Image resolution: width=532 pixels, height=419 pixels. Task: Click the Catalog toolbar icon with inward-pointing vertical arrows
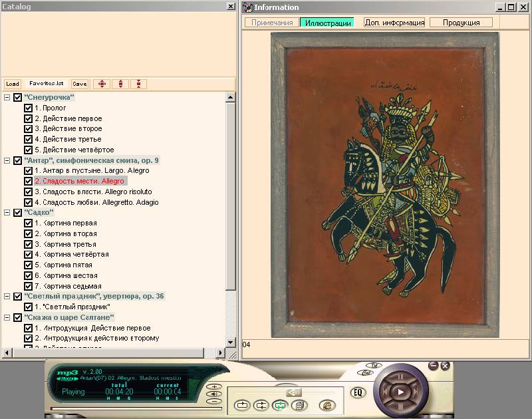click(x=138, y=84)
